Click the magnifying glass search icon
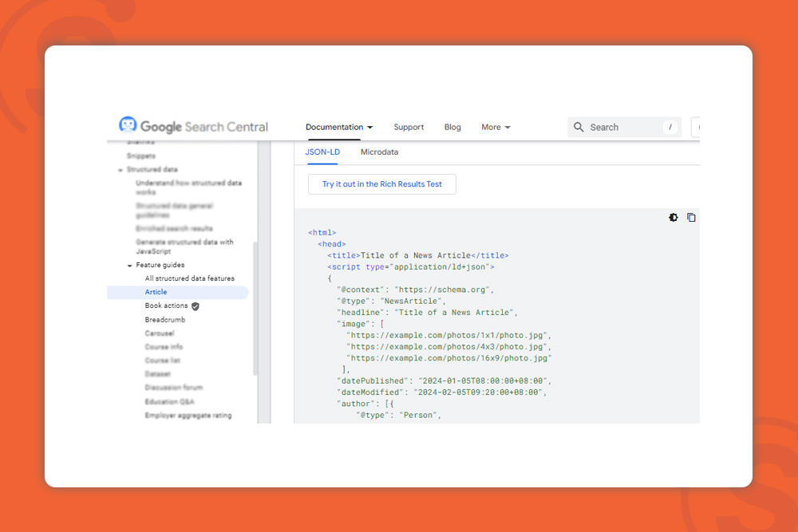 pyautogui.click(x=579, y=127)
